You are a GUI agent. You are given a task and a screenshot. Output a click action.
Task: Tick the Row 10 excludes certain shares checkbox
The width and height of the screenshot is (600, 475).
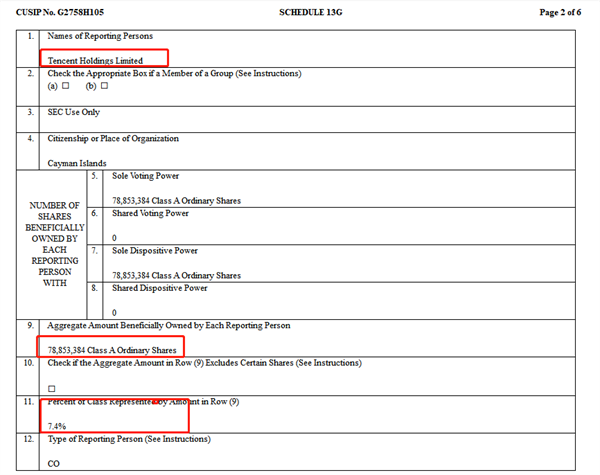click(x=52, y=388)
